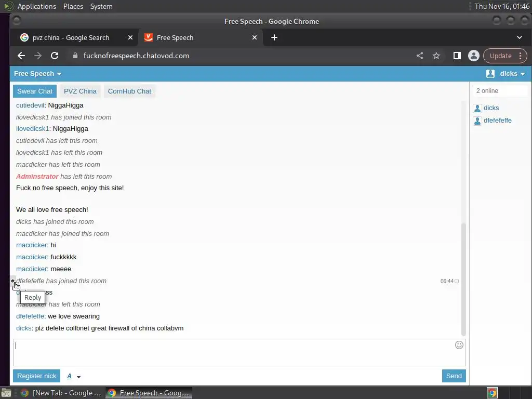
Task: Switch to the CornHub Chat room tab
Action: pos(129,91)
